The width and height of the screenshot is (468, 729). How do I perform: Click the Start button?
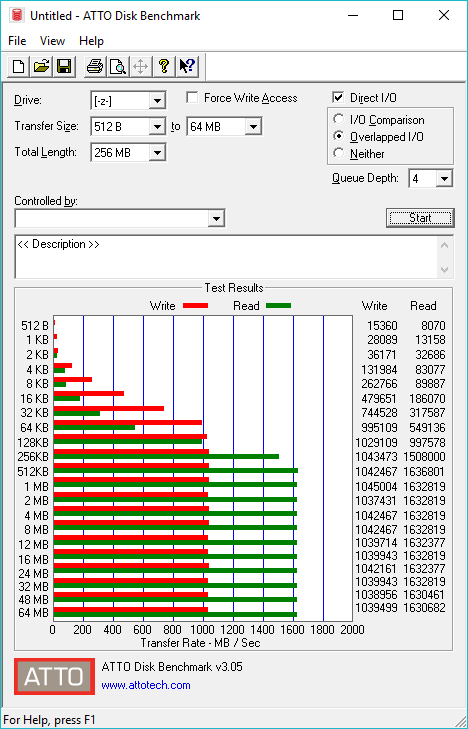click(x=420, y=218)
